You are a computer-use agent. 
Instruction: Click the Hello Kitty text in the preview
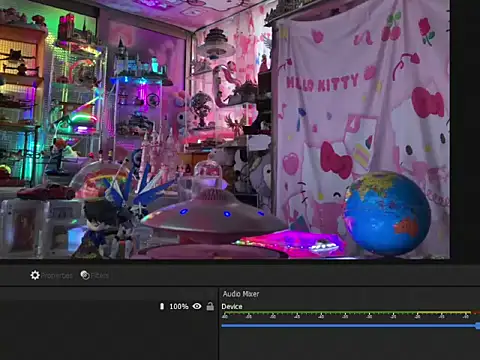point(322,83)
